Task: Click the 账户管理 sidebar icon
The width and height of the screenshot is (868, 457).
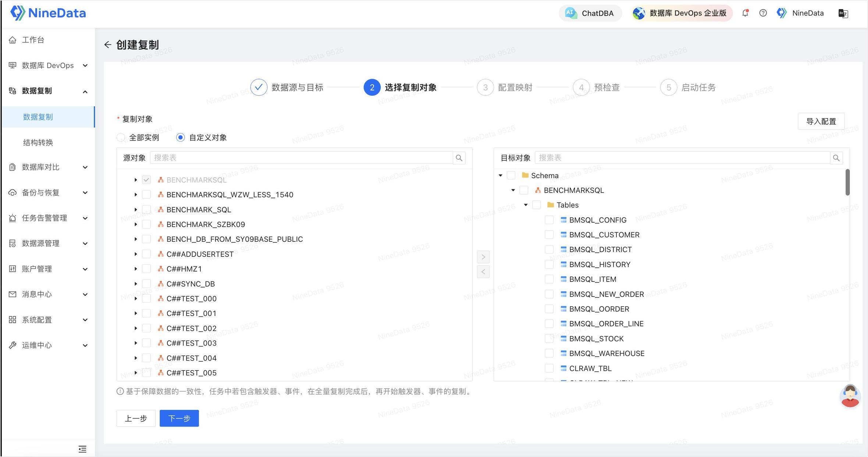Action: click(13, 269)
